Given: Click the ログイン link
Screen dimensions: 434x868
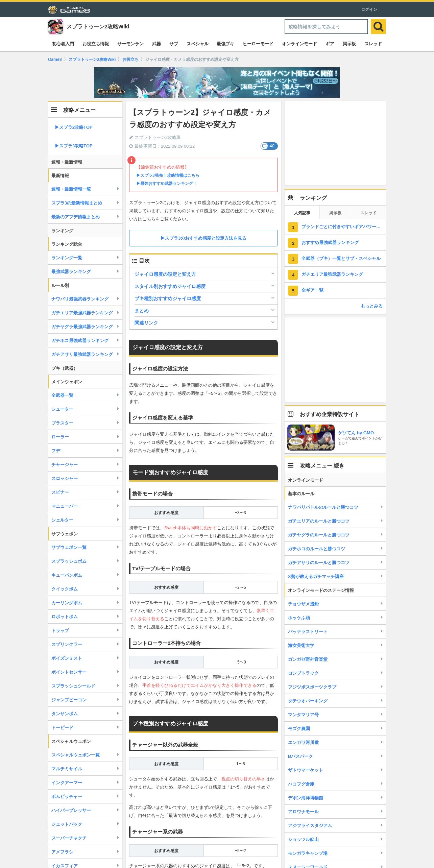Looking at the screenshot, I should click(369, 9).
